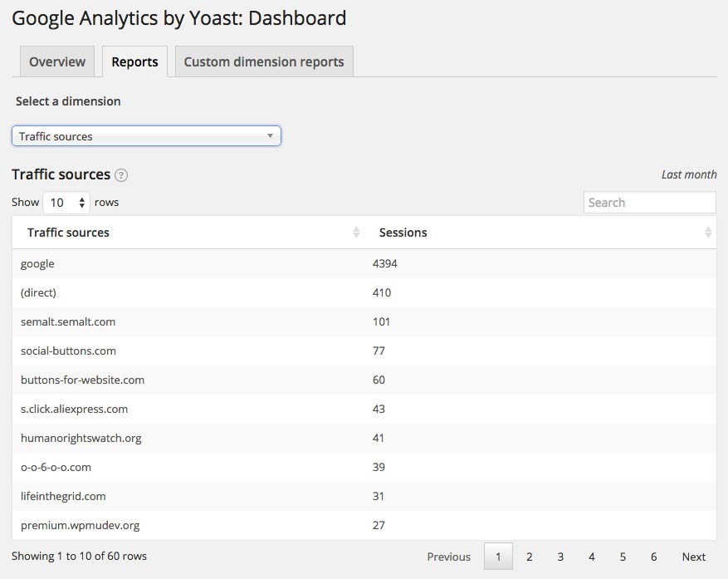Viewport: 728px width, 579px height.
Task: Select the humanorightswatch.org row
Action: 364,439
